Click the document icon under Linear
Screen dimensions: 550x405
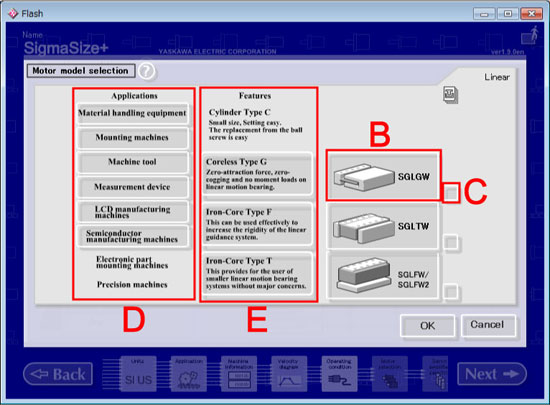pyautogui.click(x=450, y=95)
